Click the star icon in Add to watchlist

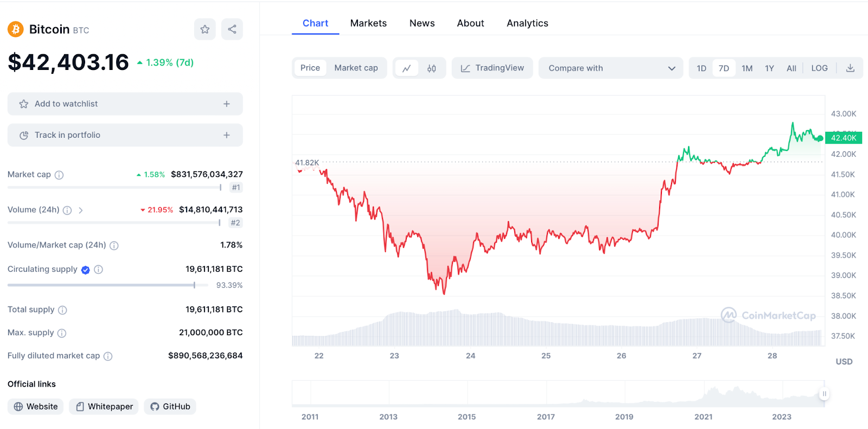24,104
